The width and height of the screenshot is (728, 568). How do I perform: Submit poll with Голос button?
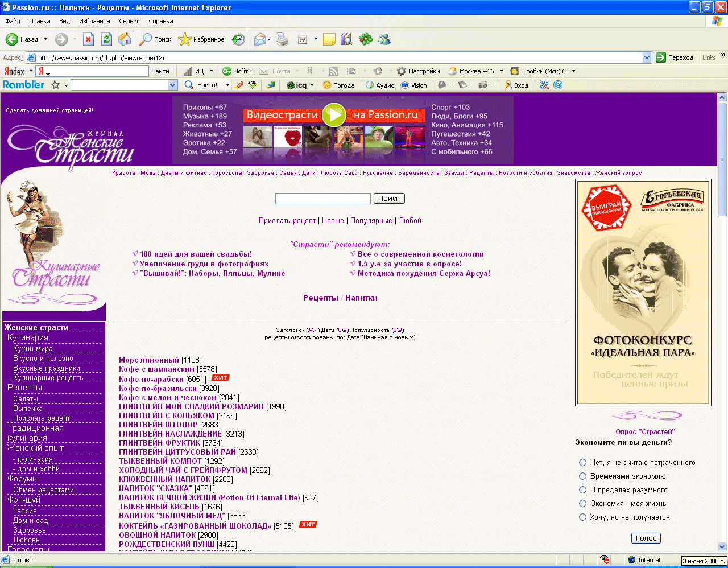tap(646, 538)
